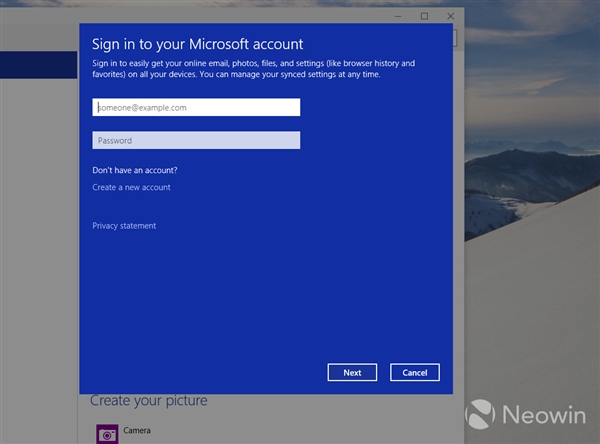Image resolution: width=600 pixels, height=444 pixels.
Task: Open the Privacy statement link
Action: 124,226
